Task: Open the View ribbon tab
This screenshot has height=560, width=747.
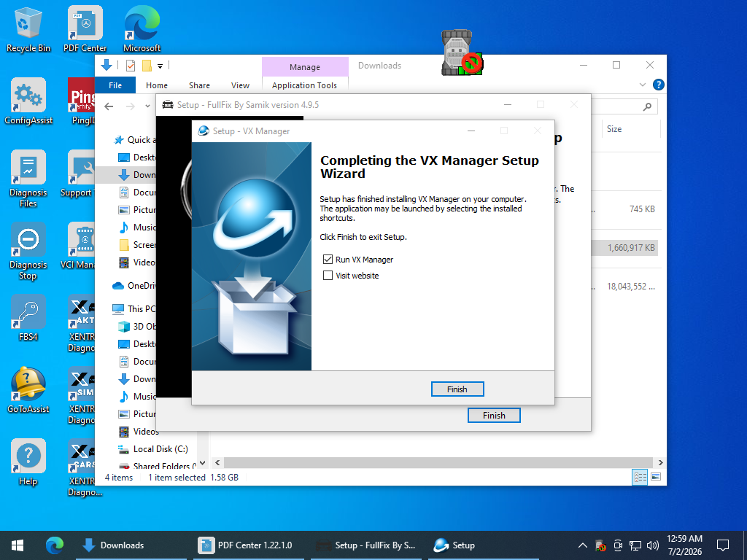Action: [x=240, y=85]
